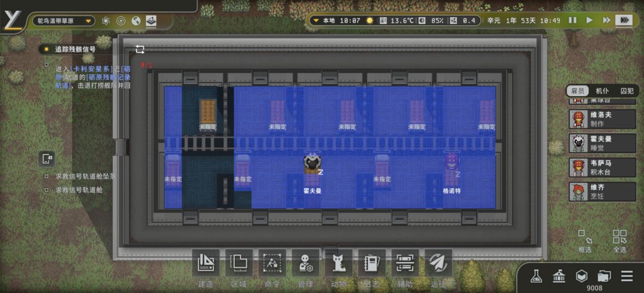Image resolution: width=644 pixels, height=293 pixels.
Task: Open the star system orbit view icon
Action: 120,21
